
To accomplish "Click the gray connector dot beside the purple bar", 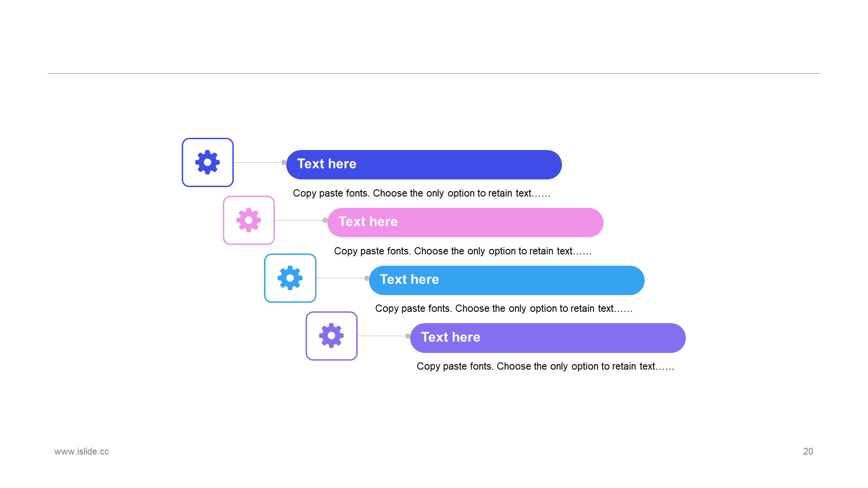I will (408, 336).
